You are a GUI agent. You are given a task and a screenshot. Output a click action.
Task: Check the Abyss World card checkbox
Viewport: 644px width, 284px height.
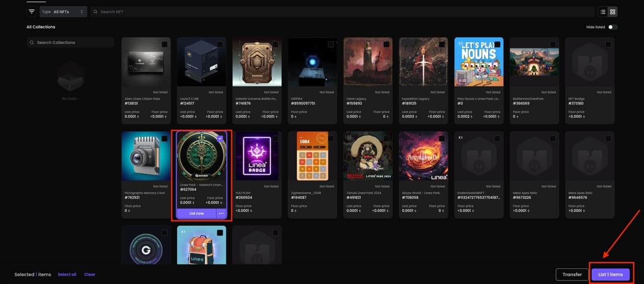442,139
